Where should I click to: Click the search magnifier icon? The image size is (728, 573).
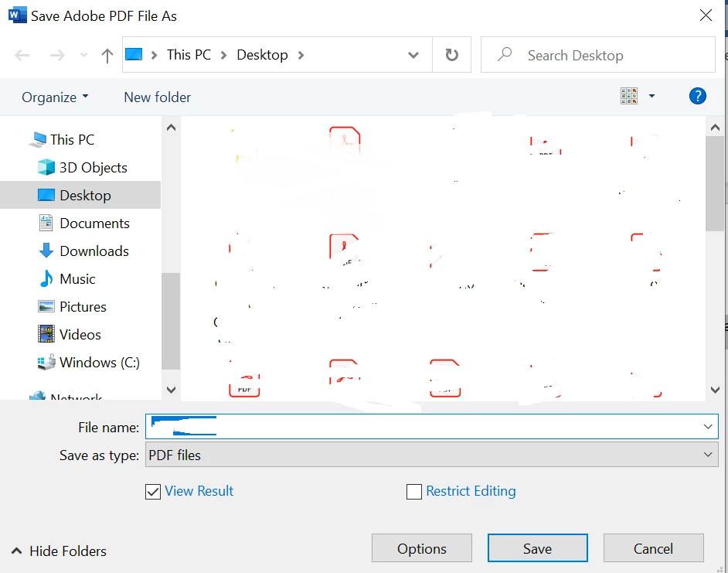click(505, 54)
